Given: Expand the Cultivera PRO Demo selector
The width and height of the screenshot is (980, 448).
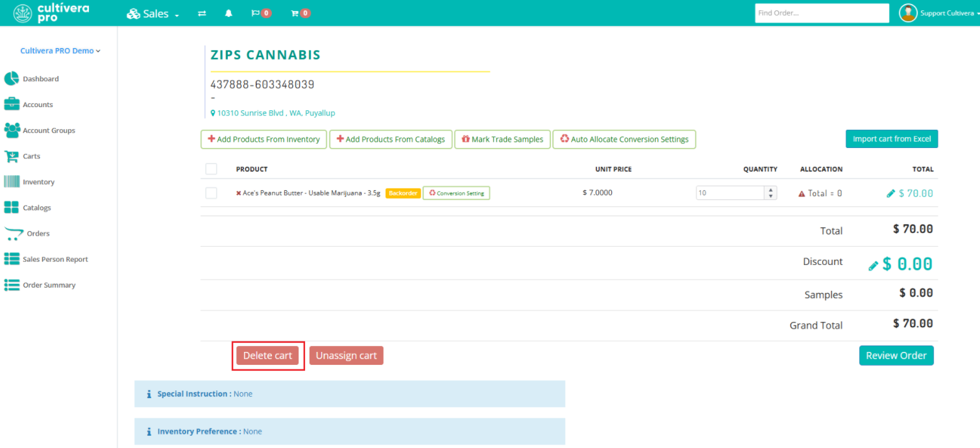Looking at the screenshot, I should (60, 51).
